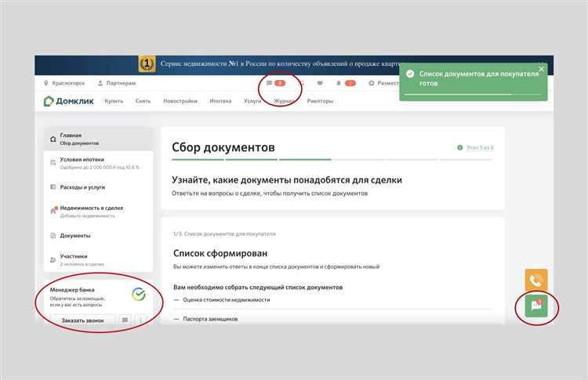The width and height of the screenshot is (588, 380).
Task: Close the green notification toast
Action: click(541, 69)
